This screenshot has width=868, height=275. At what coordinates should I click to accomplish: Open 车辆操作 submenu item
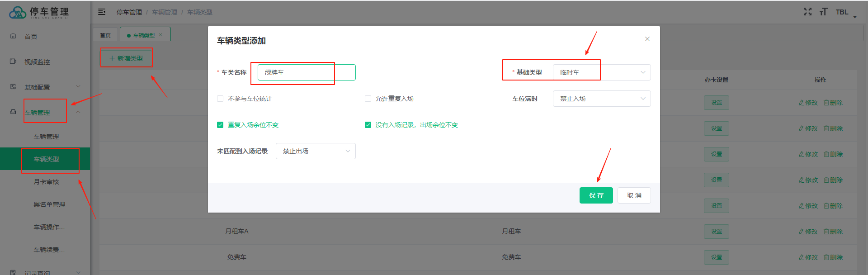[x=49, y=227]
